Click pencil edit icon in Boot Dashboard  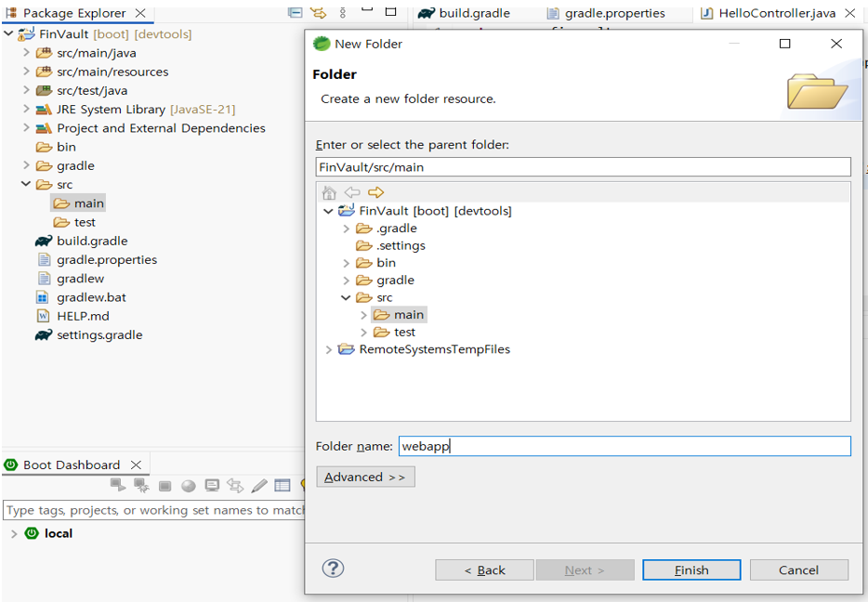point(259,486)
